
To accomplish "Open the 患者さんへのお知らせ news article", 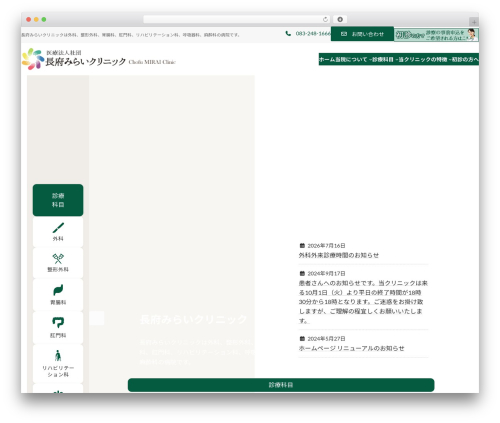I will tap(363, 302).
